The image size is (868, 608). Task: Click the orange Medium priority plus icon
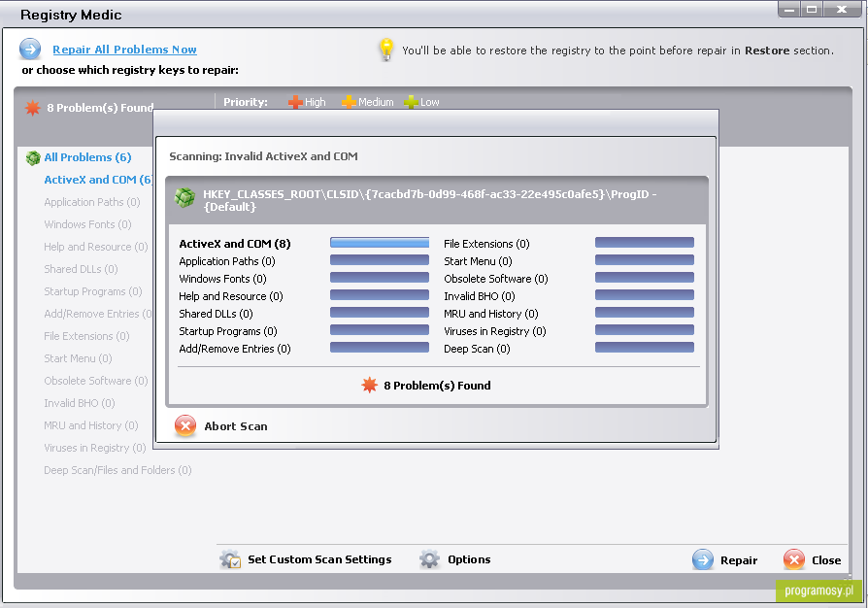click(349, 102)
